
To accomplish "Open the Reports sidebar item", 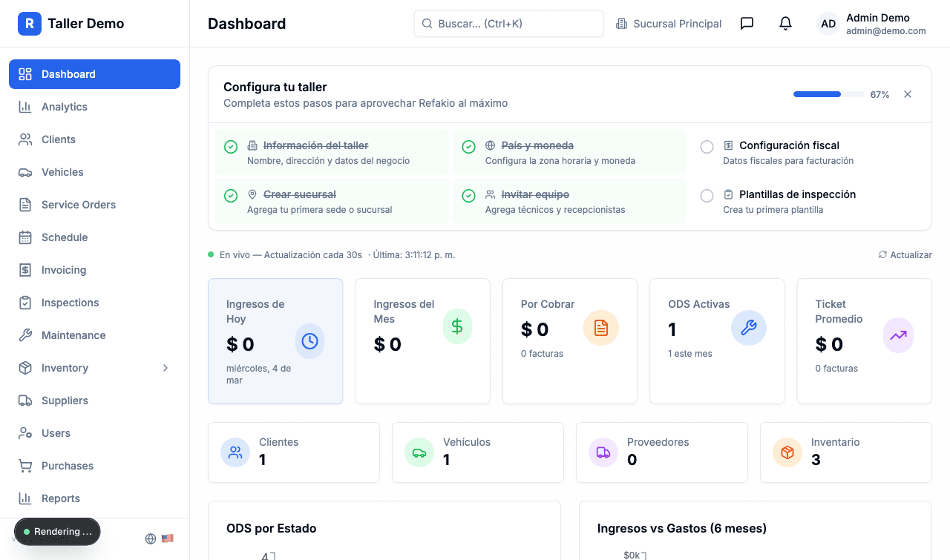I will point(94,498).
